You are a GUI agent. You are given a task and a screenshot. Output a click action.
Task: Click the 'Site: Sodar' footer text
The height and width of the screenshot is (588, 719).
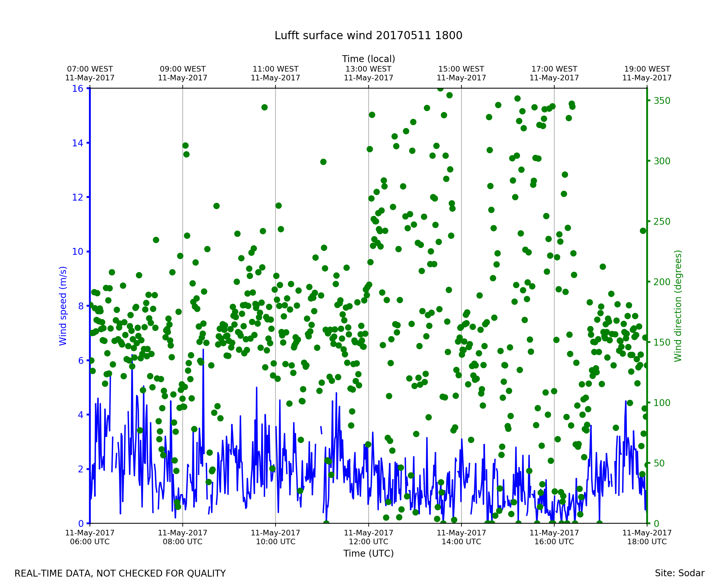tap(679, 573)
